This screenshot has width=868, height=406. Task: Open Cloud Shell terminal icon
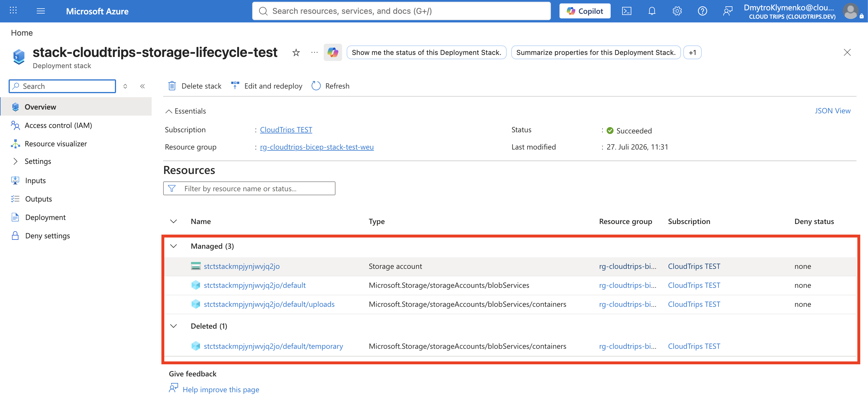pos(626,11)
